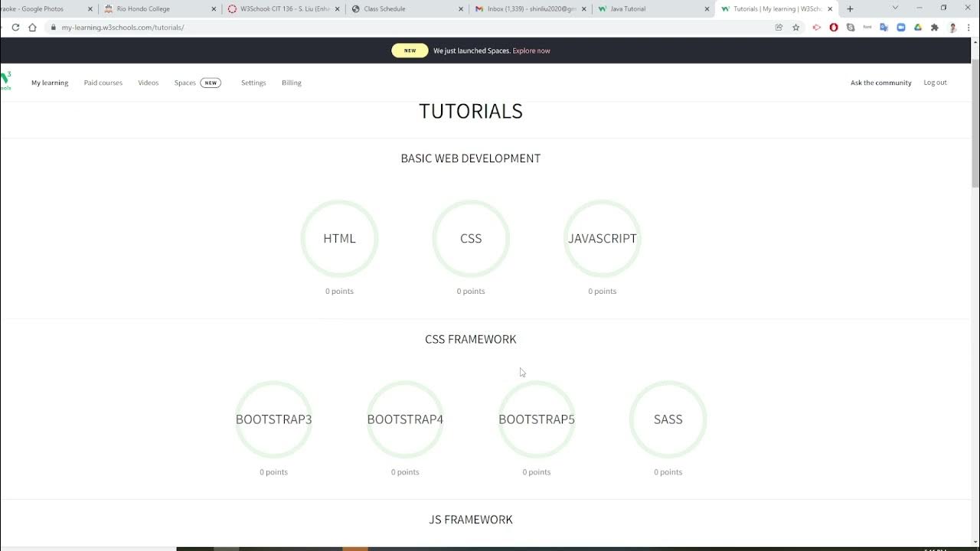Open the SASS tutorial circle
Viewport: 980px width, 551px height.
tap(668, 419)
